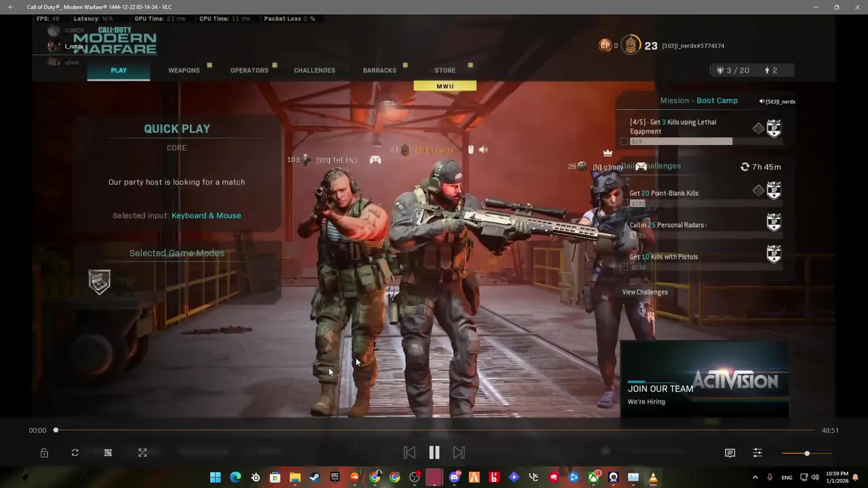Click the View Challenges link
This screenshot has height=488, width=868.
pyautogui.click(x=645, y=292)
